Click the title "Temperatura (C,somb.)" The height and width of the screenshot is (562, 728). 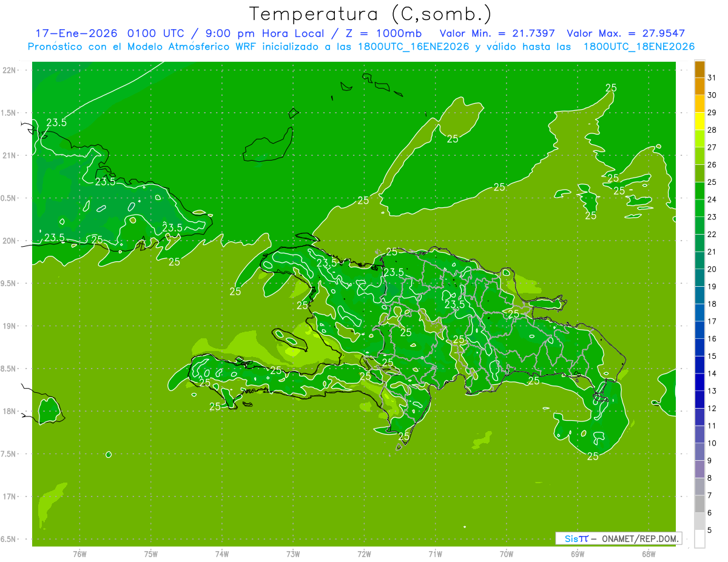tap(370, 13)
